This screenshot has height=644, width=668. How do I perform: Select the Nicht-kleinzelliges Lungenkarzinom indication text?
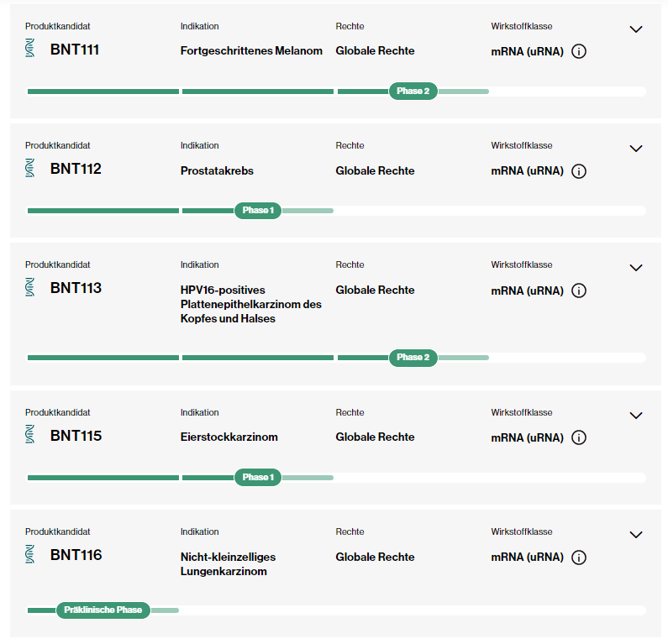[228, 564]
